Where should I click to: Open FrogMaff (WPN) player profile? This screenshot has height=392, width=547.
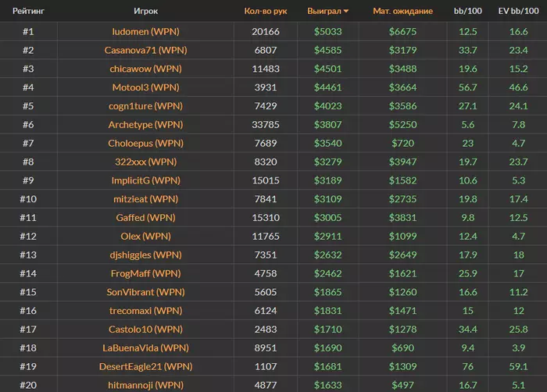click(x=145, y=273)
